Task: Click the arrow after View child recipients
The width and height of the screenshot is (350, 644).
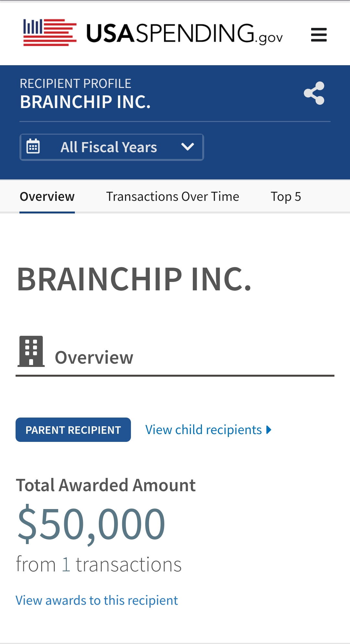Action: pos(269,430)
